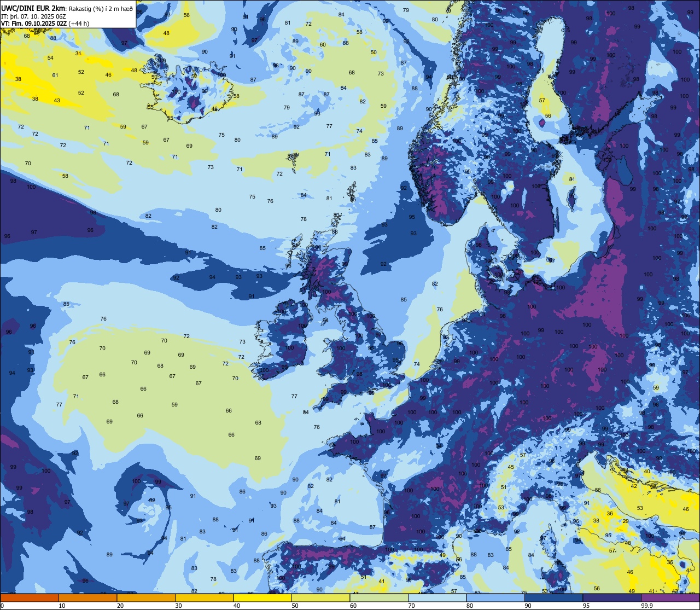Click the pale yellow 50–60 legend swatch

(x=320, y=597)
